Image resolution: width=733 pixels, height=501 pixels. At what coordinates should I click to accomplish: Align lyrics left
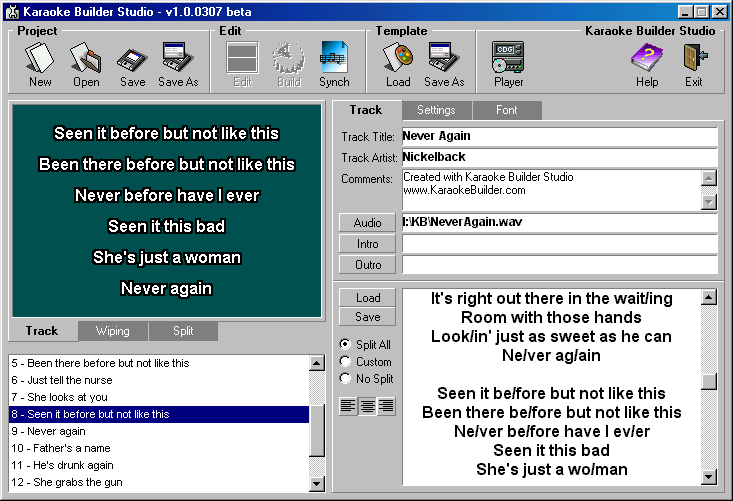point(348,406)
